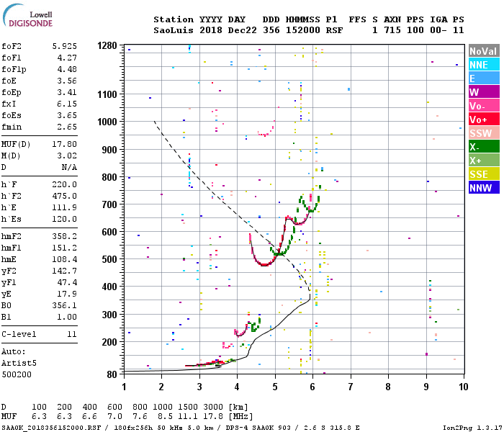
Task: Click the foEs value 3.65
Action: [67, 115]
